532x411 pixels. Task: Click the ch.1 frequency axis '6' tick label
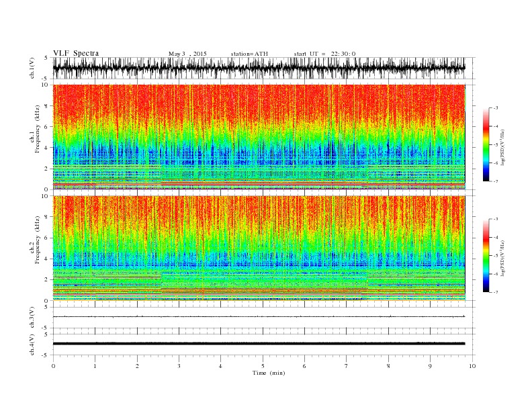click(46, 127)
